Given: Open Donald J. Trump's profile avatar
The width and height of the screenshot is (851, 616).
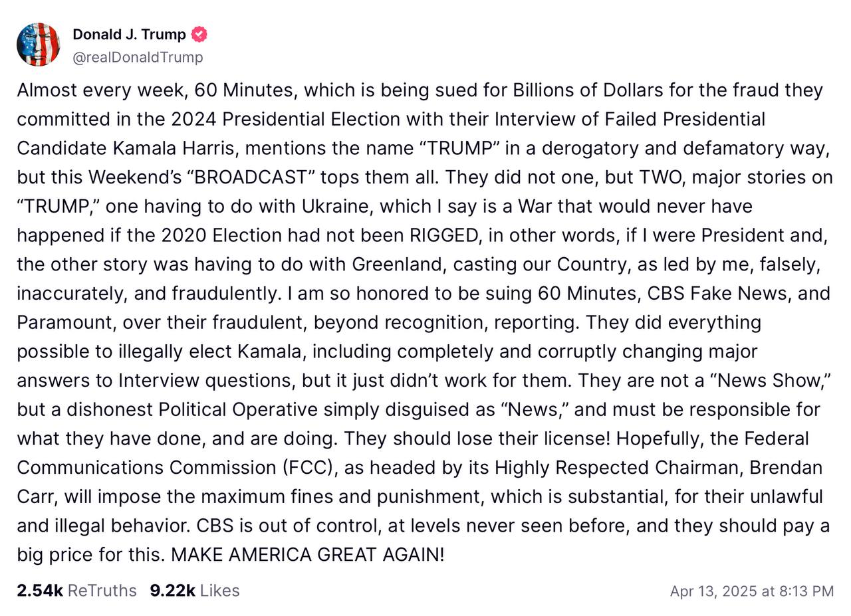Looking at the screenshot, I should point(38,45).
